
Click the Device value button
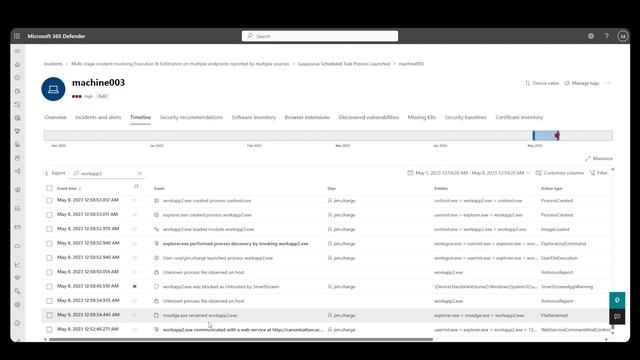542,83
